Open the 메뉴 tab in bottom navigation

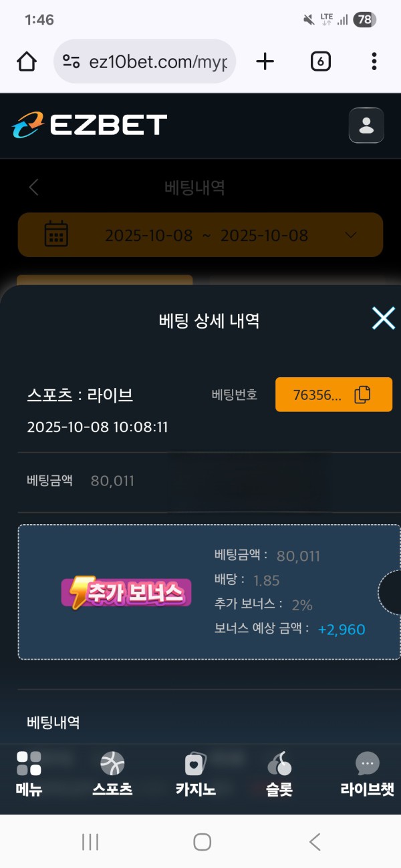pos(29,774)
